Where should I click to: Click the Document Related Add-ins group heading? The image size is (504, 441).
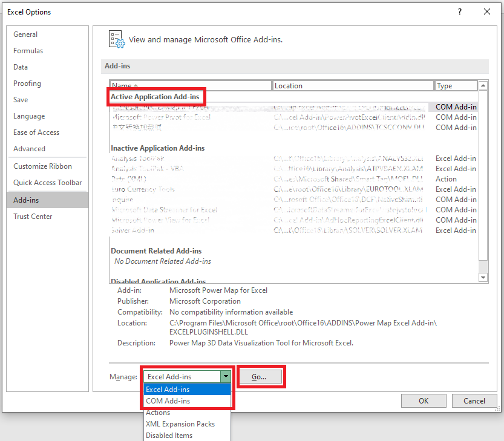156,251
